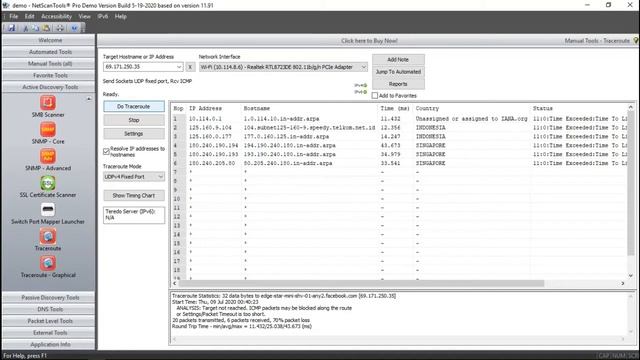Open the View menu
This screenshot has height=360, width=640.
[84, 16]
